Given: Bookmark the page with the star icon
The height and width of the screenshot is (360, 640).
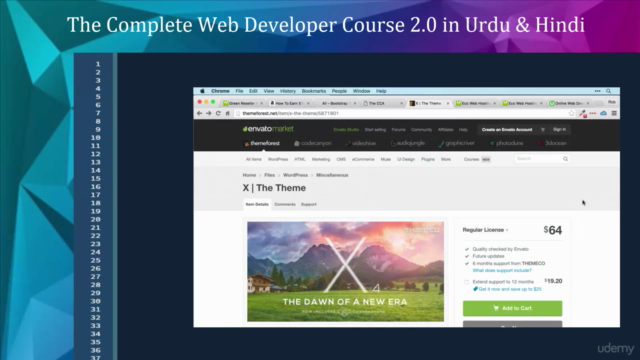Looking at the screenshot, I should point(571,113).
